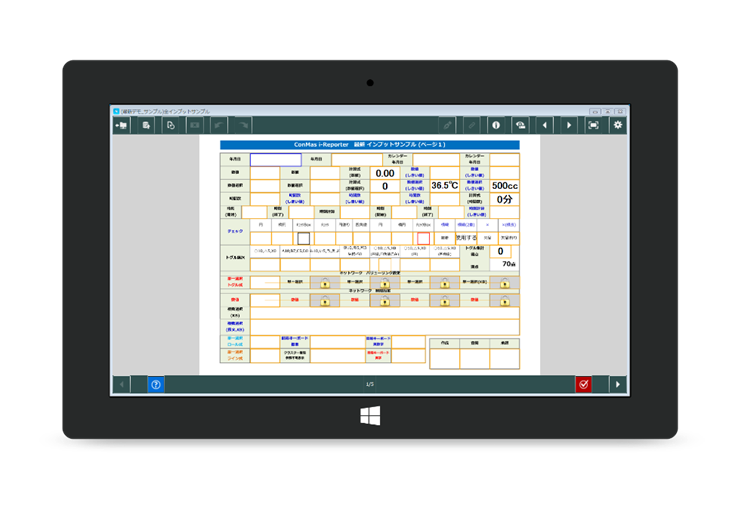
Task: Click the 0.00 numeric value field
Action: click(384, 172)
